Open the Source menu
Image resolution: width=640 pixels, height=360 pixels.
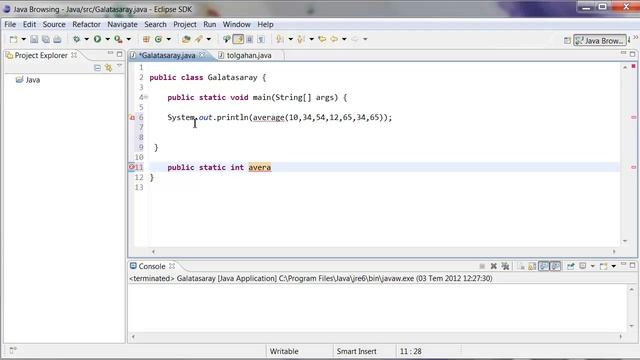(54, 24)
